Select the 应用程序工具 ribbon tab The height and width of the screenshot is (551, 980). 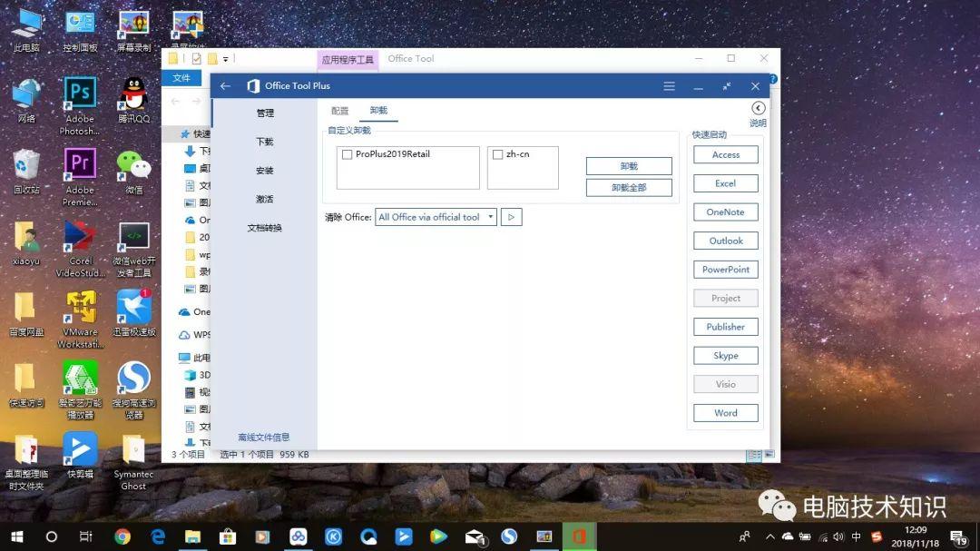pyautogui.click(x=348, y=59)
